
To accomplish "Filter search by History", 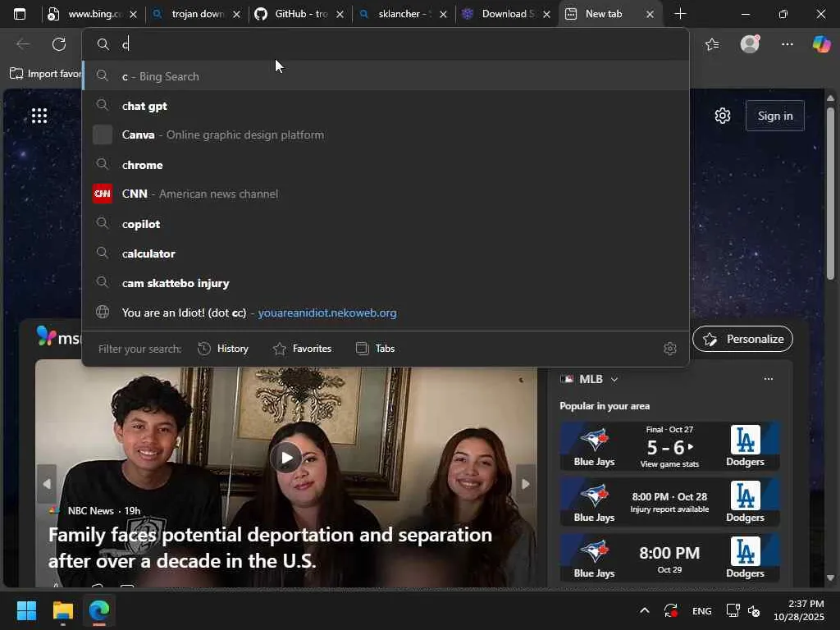I will pyautogui.click(x=223, y=349).
